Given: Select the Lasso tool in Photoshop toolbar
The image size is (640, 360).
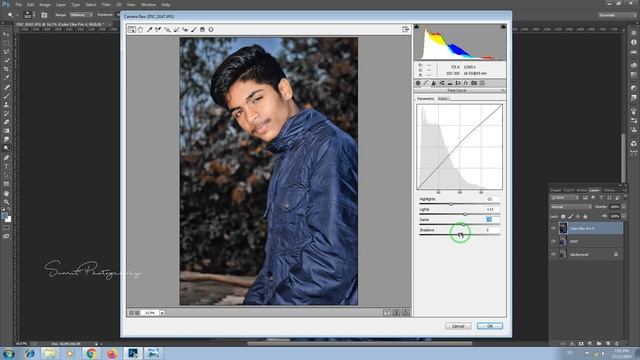Looking at the screenshot, I should (x=6, y=52).
